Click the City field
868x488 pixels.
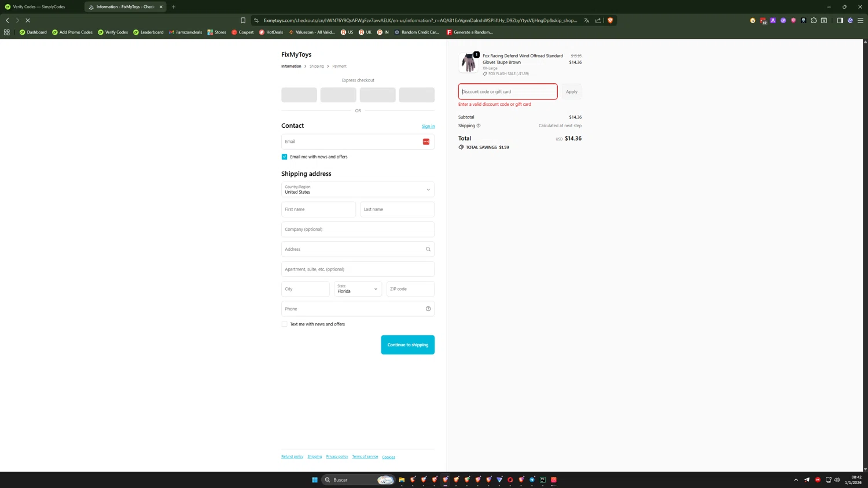click(x=305, y=289)
